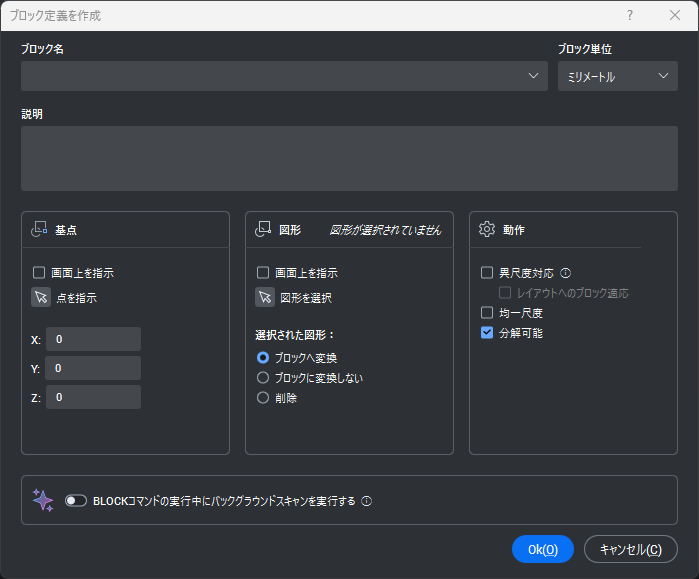
Task: Click the pick point cursor icon (点を指示)
Action: (x=40, y=297)
